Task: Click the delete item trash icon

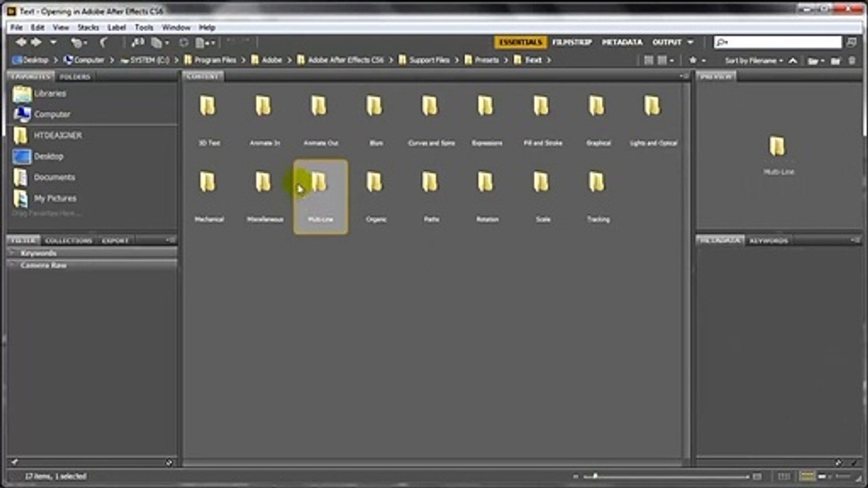Action: [852, 60]
